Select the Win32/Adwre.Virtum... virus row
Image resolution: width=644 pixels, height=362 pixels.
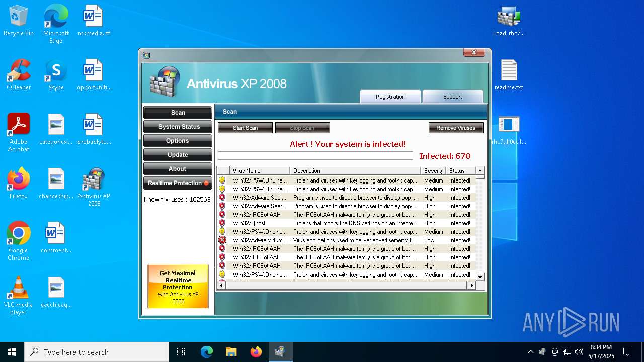(x=347, y=240)
